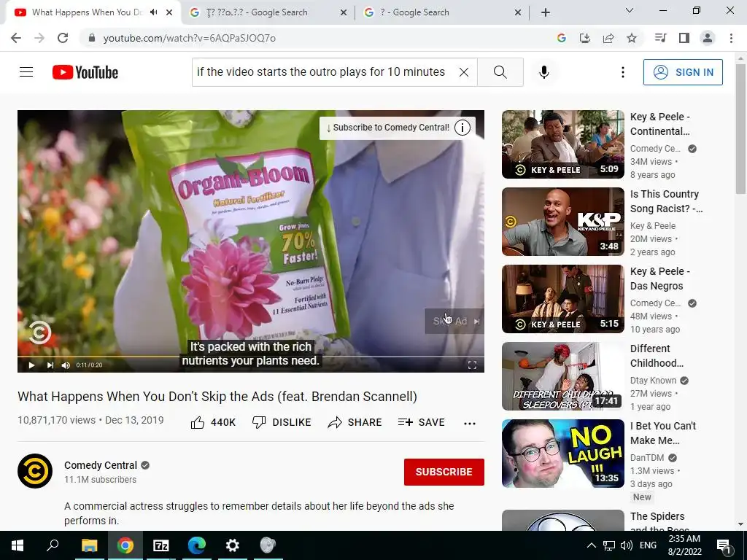Click the SIGN IN button
747x560 pixels.
(x=683, y=72)
